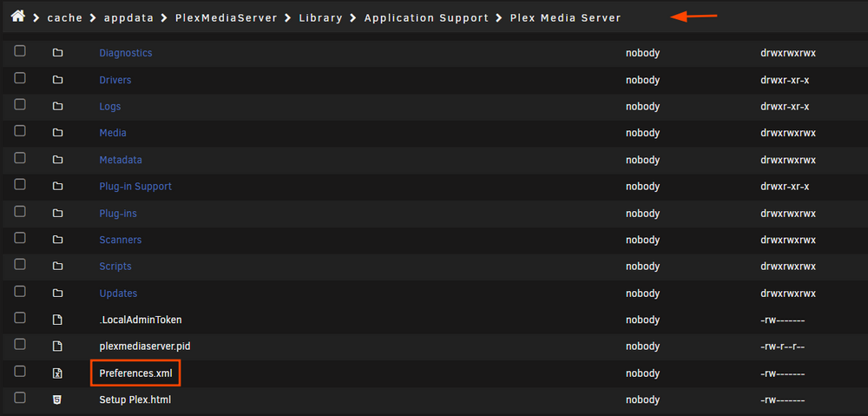Check the Plug-in Support checkbox
This screenshot has width=868, height=416.
[20, 184]
